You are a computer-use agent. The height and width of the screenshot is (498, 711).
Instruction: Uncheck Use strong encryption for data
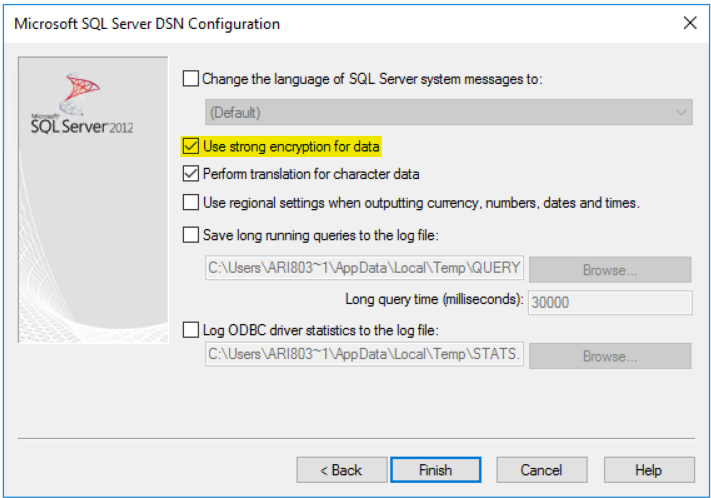coord(190,146)
